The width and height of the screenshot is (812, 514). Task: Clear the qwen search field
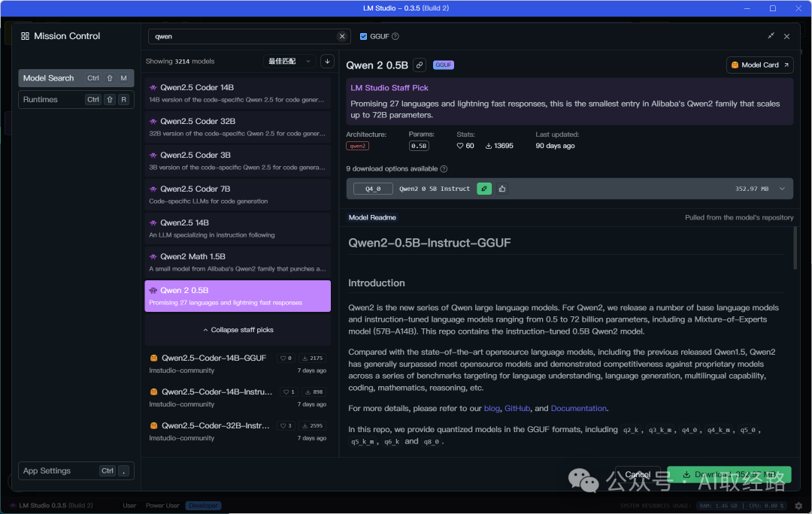[x=342, y=36]
